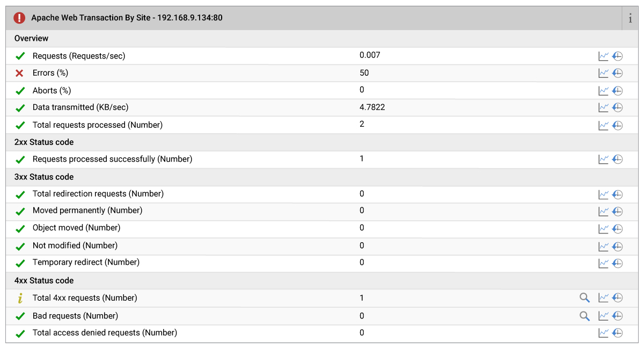The height and width of the screenshot is (348, 644).
Task: Click yellow info status for Total 4xx requests
Action: coord(20,298)
